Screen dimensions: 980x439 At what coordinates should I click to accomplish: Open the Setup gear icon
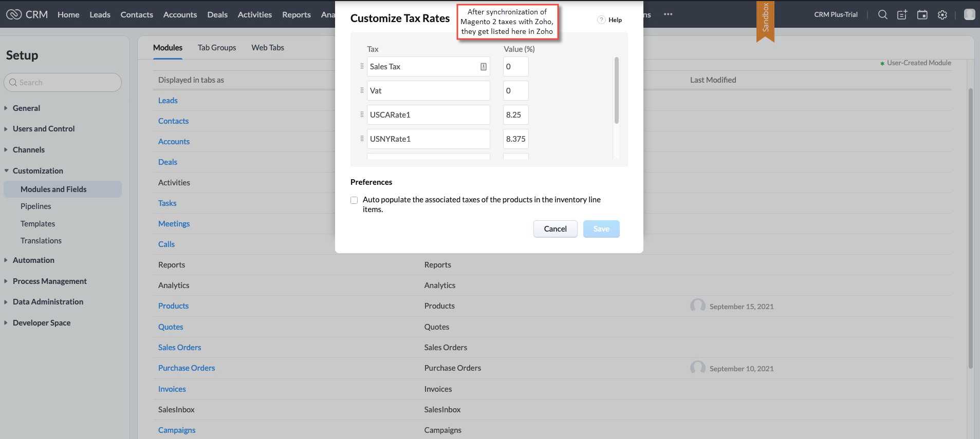tap(942, 14)
